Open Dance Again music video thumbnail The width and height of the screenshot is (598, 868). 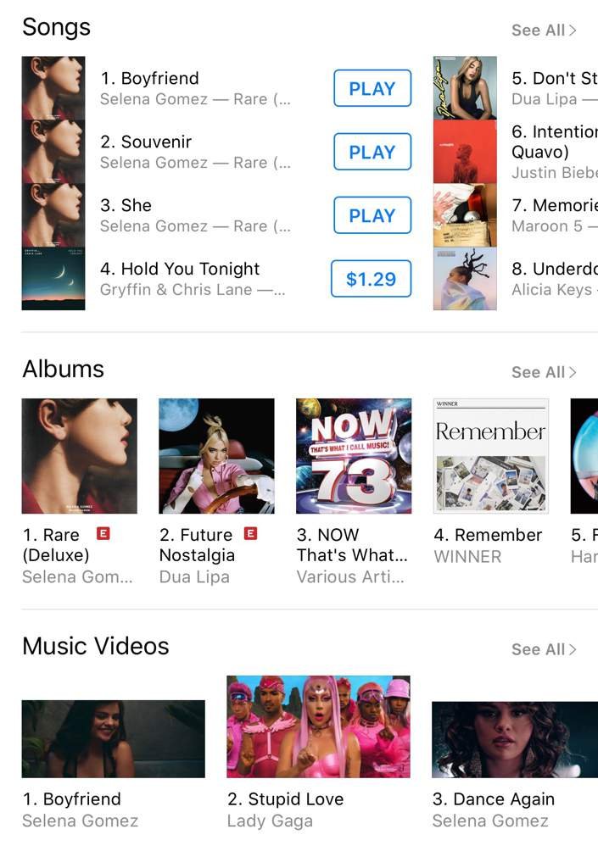515,739
